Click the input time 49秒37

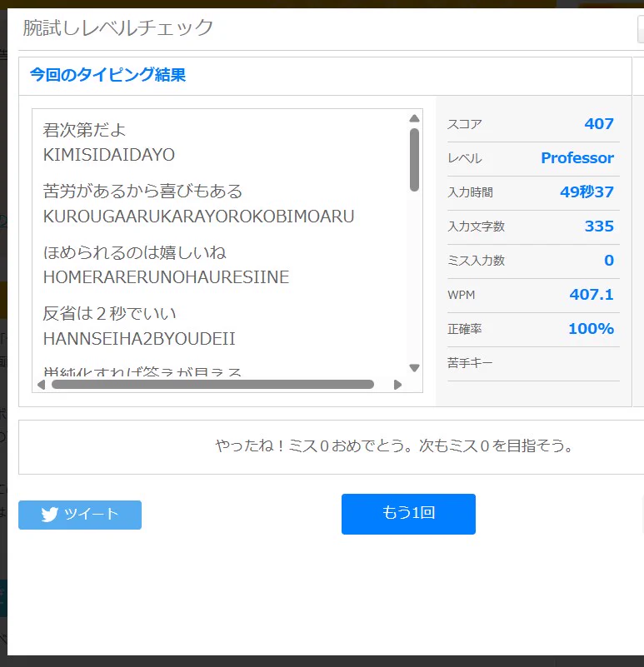tap(587, 192)
